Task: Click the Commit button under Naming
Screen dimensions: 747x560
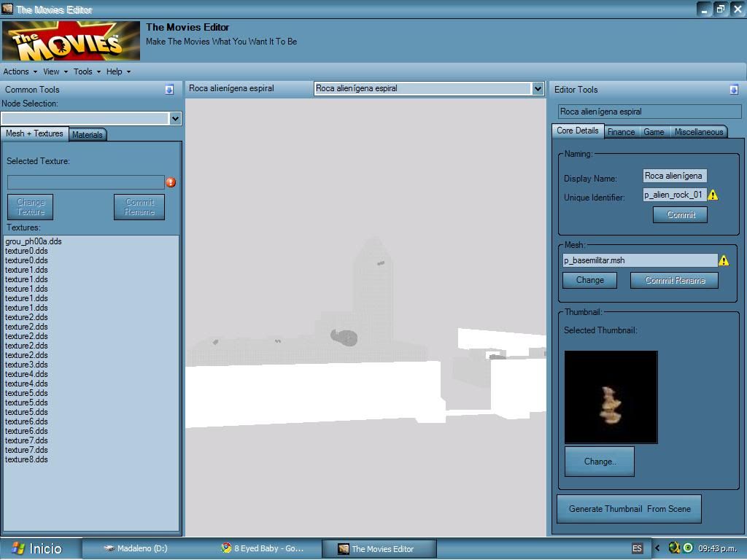Action: (x=681, y=215)
